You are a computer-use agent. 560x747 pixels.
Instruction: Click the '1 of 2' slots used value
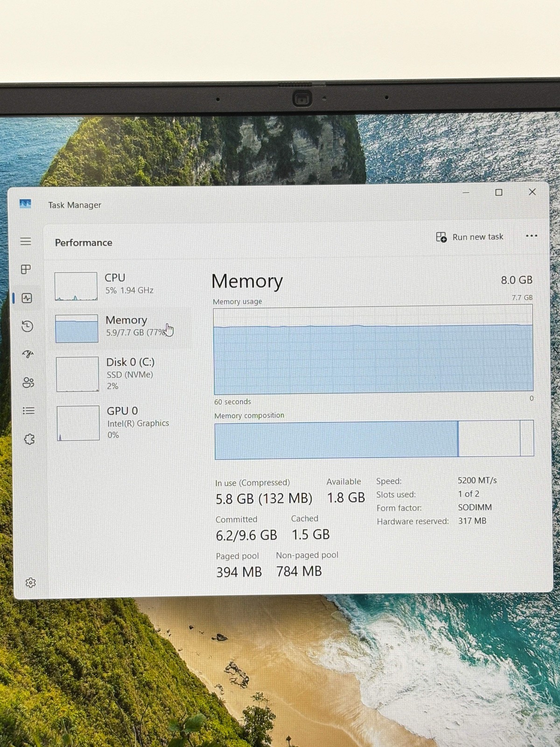469,494
